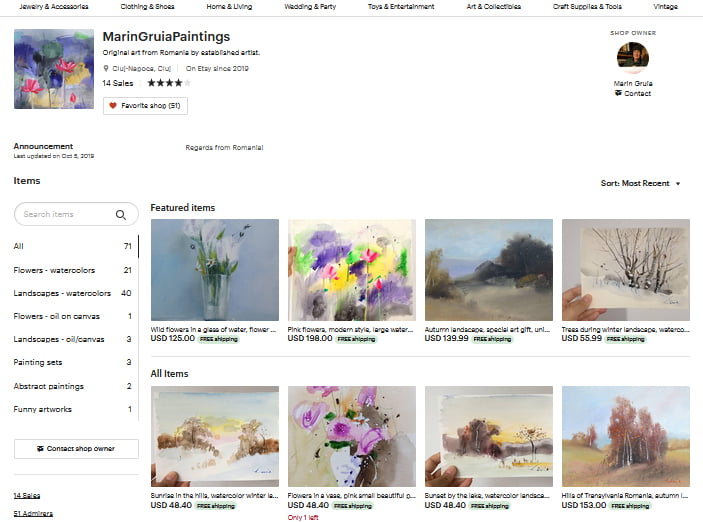Click Marin Gruia's shop owner avatar

632,58
